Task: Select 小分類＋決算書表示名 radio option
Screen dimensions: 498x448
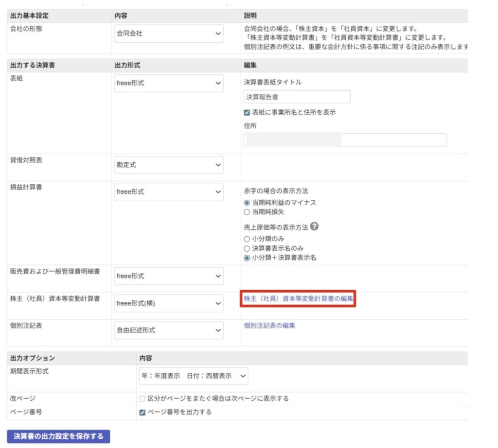Action: [247, 258]
